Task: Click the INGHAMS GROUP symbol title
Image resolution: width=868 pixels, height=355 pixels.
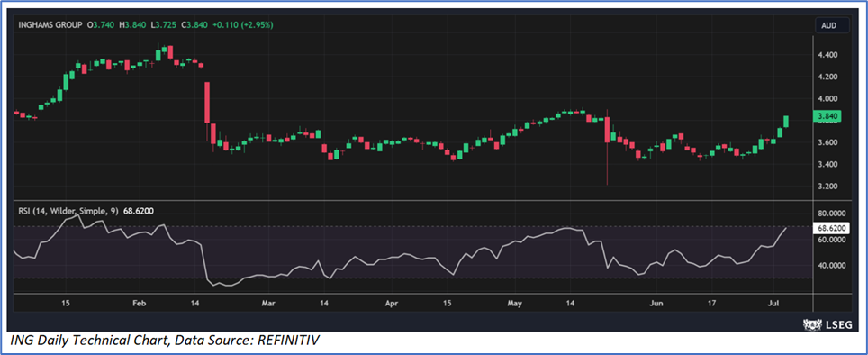Action: (50, 25)
